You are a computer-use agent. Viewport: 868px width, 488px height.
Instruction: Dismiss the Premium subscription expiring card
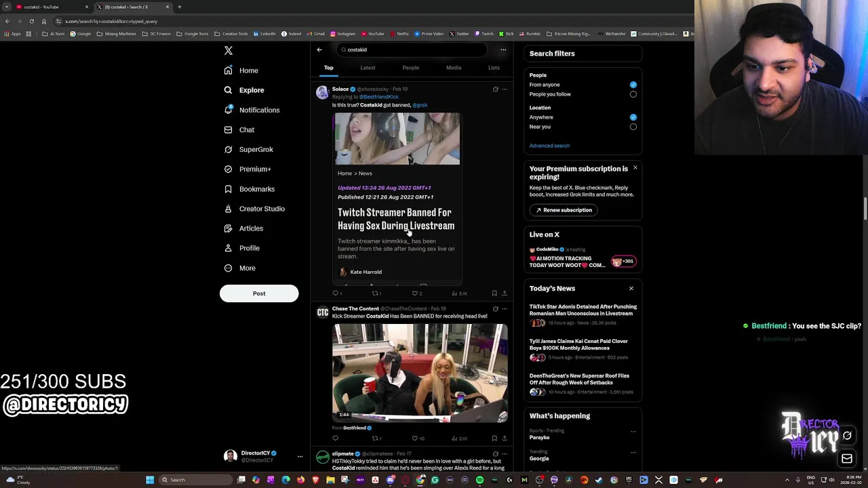(x=635, y=167)
